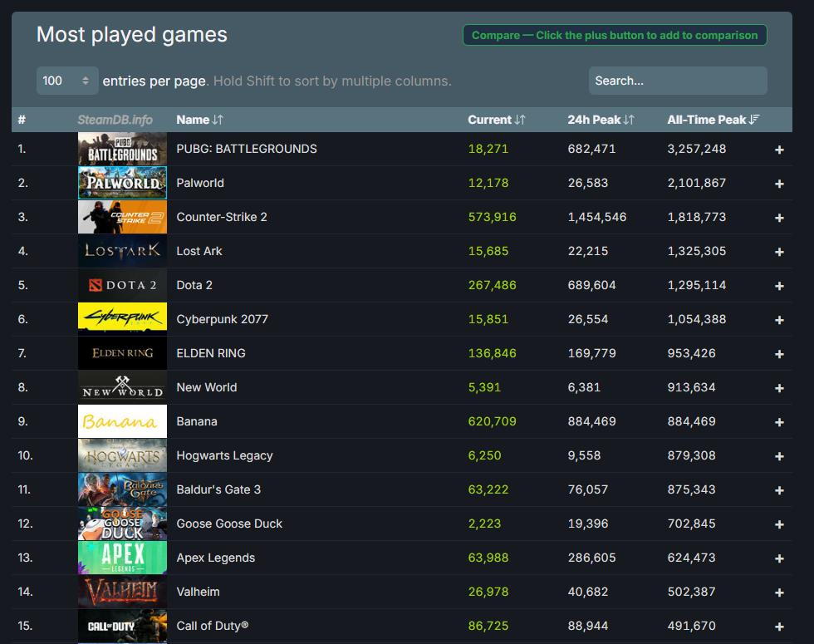The width and height of the screenshot is (814, 644).
Task: Add Counter-Strike 2 to comparison
Action: coord(779,218)
